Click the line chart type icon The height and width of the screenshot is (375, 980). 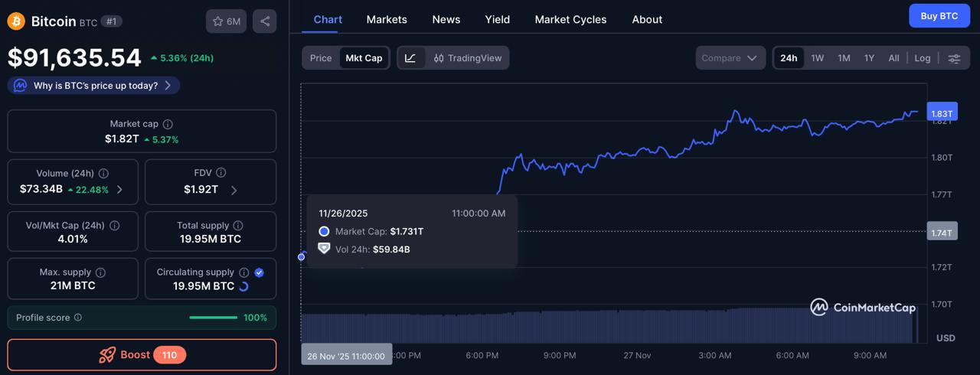click(x=410, y=58)
